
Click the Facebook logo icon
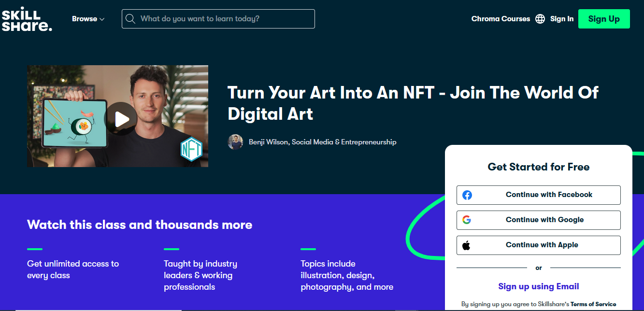point(467,195)
